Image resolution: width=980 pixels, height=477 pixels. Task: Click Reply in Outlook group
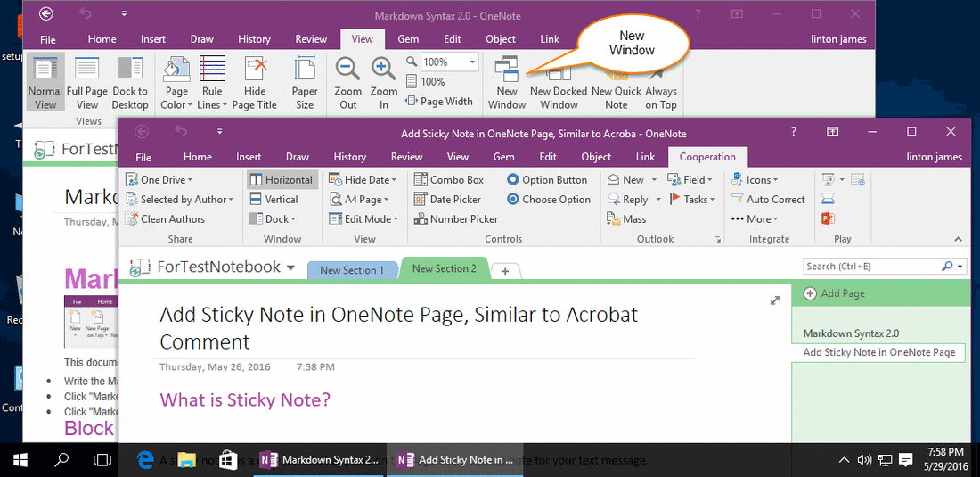(x=627, y=200)
